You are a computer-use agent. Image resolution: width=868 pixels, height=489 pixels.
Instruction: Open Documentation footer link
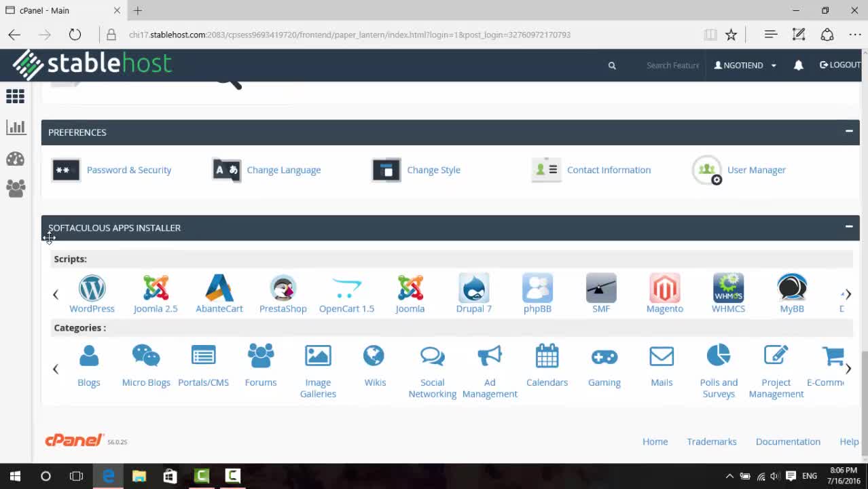(788, 441)
